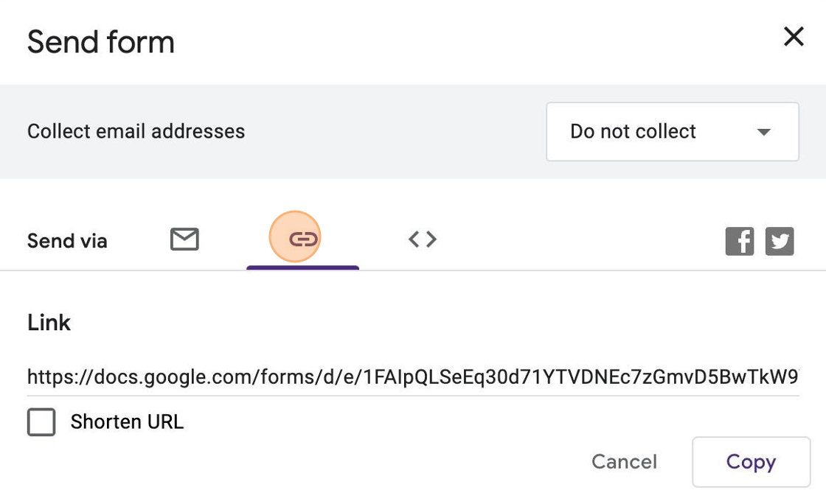Screen dimensions: 826x504
Task: Click the divider line under the URL
Action: (413, 396)
